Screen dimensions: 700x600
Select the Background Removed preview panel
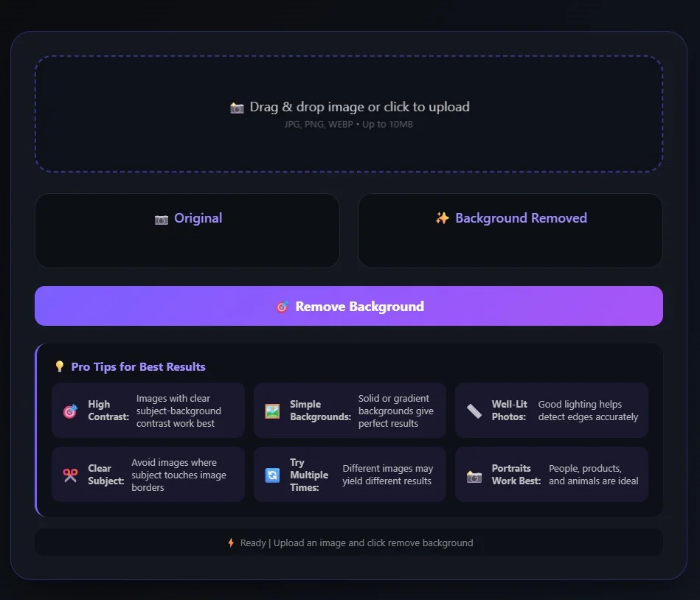click(x=510, y=231)
